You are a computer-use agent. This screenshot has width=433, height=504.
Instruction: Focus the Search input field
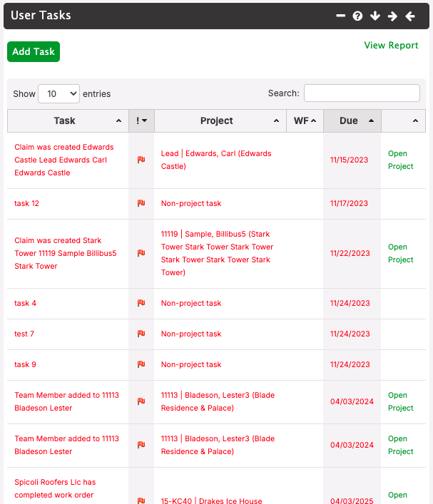coord(362,93)
